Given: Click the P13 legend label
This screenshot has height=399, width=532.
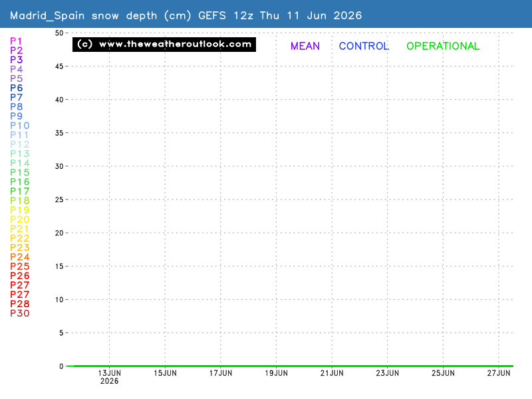Looking at the screenshot, I should pyautogui.click(x=20, y=154).
